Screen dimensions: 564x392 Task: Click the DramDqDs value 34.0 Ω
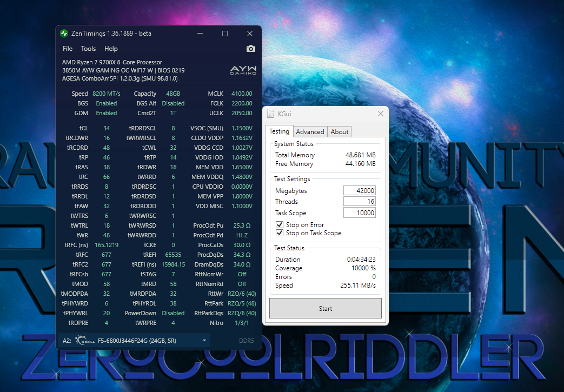point(242,264)
